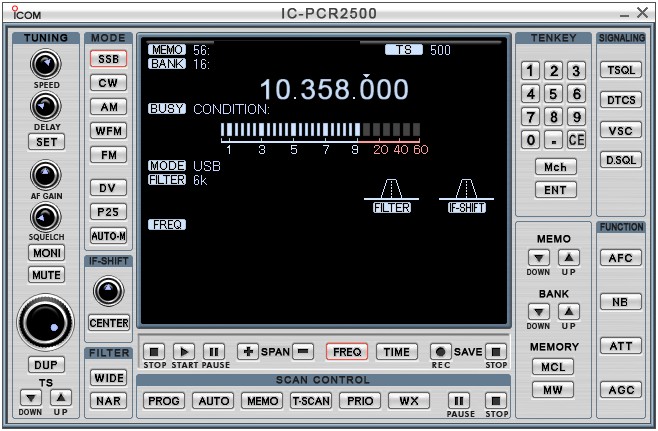Open the delay SET button
658x431 pixels.
[47, 142]
